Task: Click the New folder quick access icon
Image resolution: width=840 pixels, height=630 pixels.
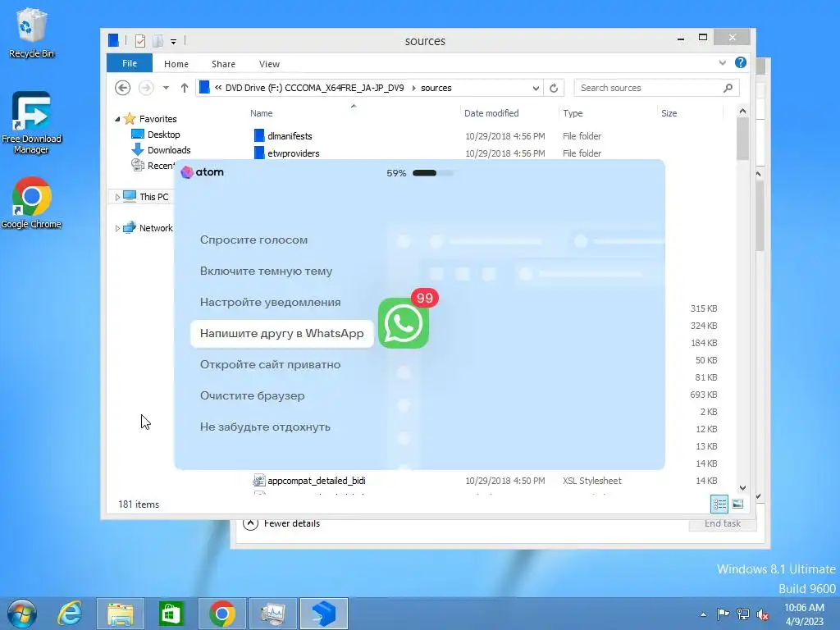Action: pyautogui.click(x=157, y=41)
